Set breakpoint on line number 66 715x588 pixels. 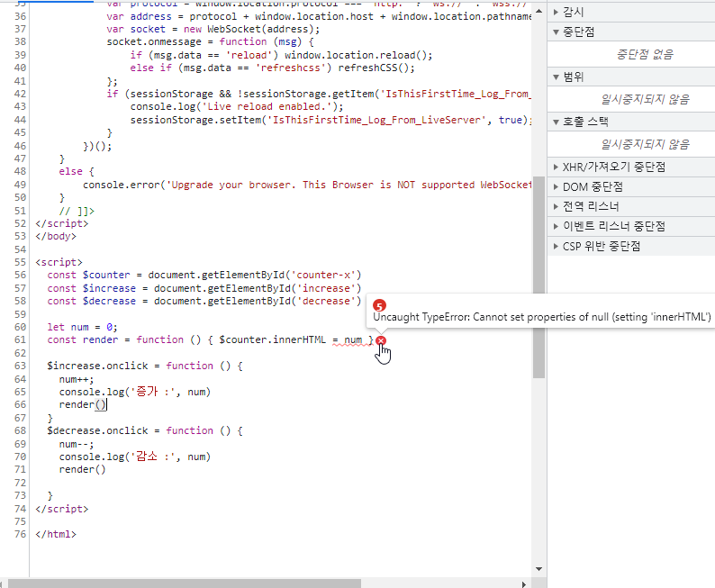pos(20,404)
